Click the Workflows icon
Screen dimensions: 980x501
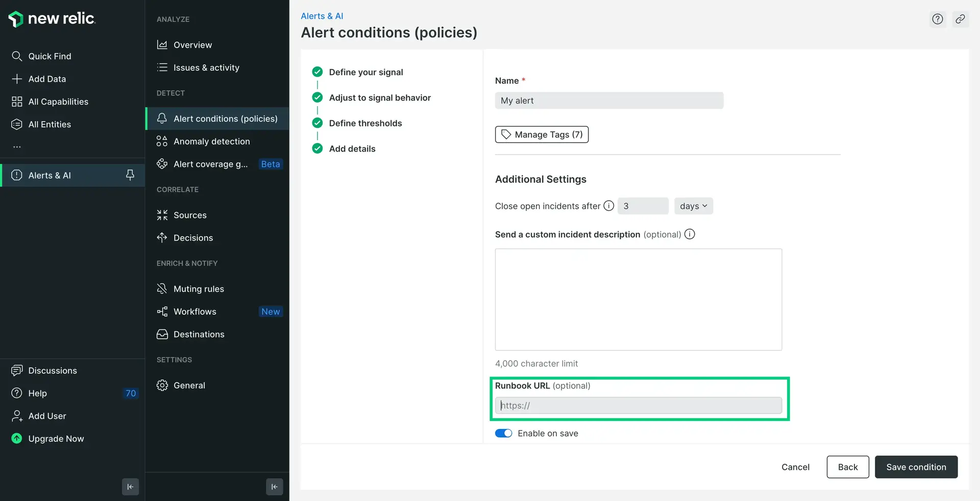coord(162,311)
